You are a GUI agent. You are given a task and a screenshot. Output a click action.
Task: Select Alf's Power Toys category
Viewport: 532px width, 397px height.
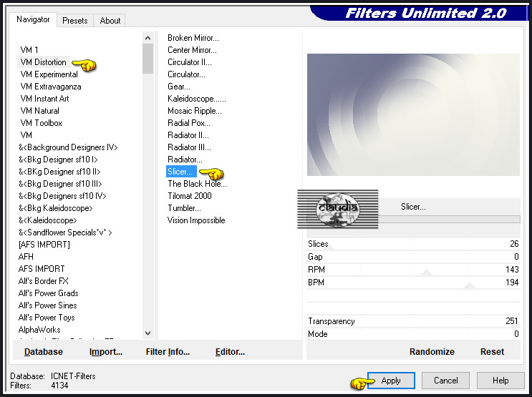(x=47, y=318)
